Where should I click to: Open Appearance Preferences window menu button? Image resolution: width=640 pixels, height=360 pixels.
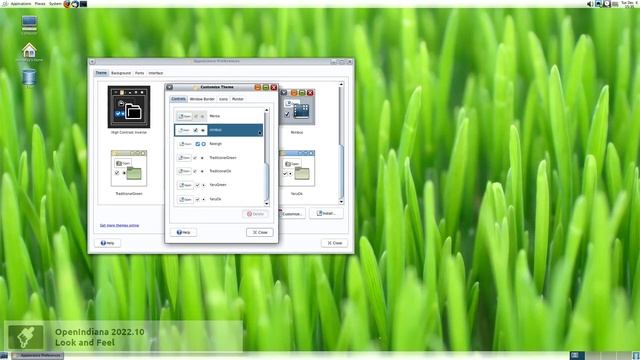pyautogui.click(x=92, y=62)
